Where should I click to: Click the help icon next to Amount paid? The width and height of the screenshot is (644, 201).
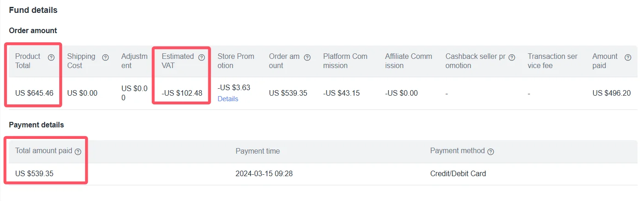pyautogui.click(x=628, y=57)
